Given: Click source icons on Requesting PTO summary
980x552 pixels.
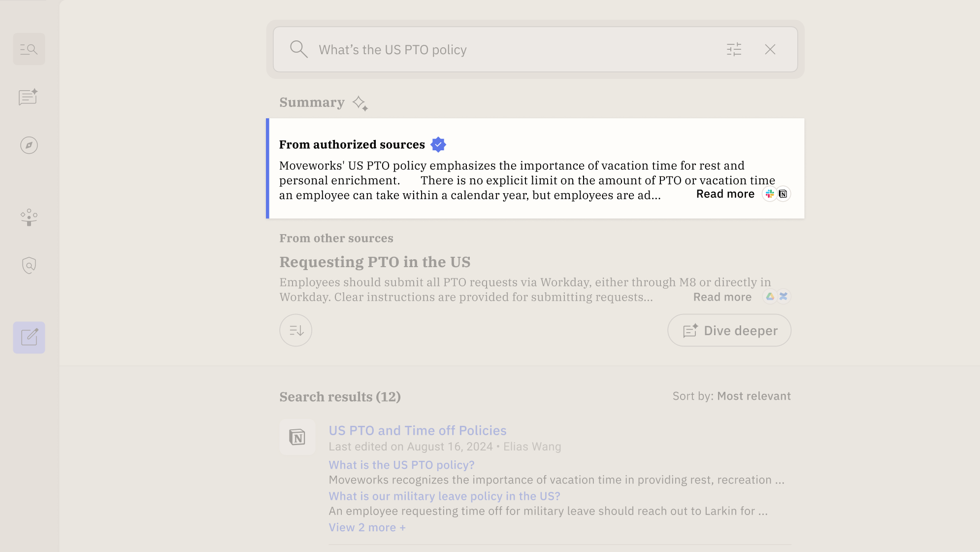Looking at the screenshot, I should pyautogui.click(x=777, y=297).
